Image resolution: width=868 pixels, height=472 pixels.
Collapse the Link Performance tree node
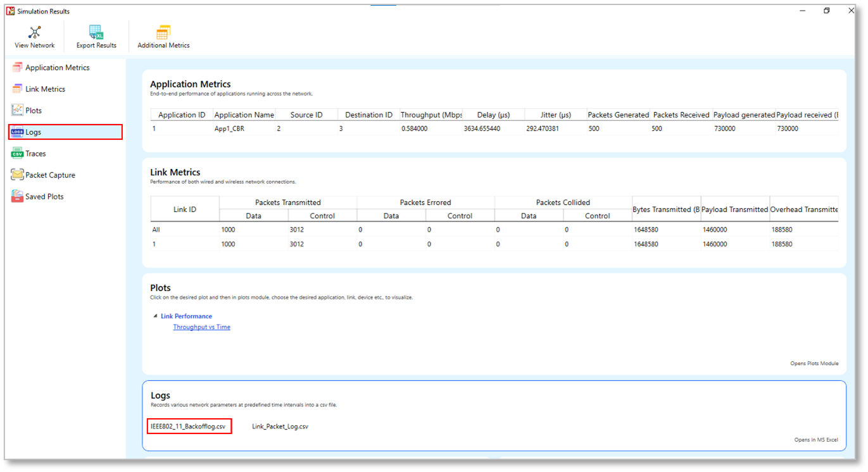click(155, 316)
